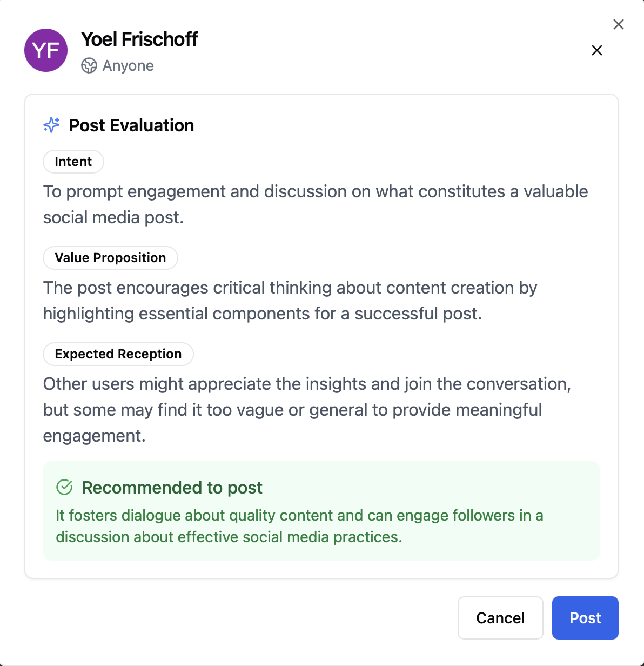This screenshot has height=666, width=644.
Task: Click the Value Proposition description paragraph
Action: [290, 301]
